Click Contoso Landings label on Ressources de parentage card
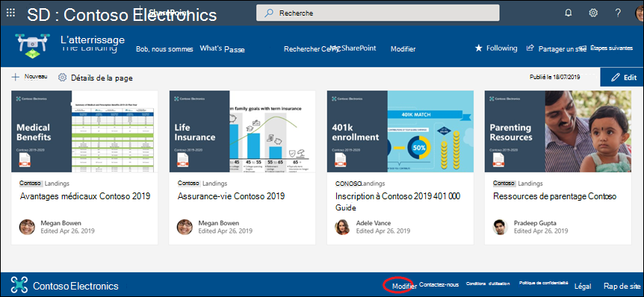Image resolution: width=644 pixels, height=297 pixels. [x=518, y=184]
